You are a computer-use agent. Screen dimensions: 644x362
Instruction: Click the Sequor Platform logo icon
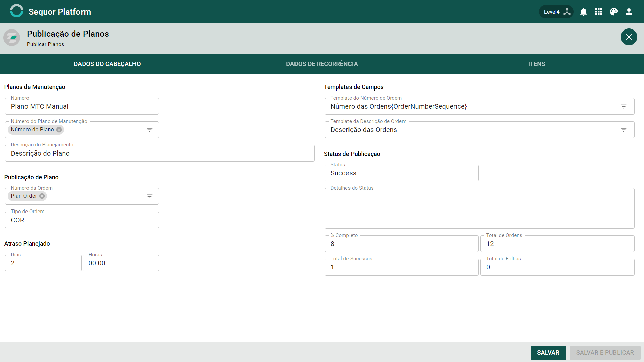(x=17, y=11)
